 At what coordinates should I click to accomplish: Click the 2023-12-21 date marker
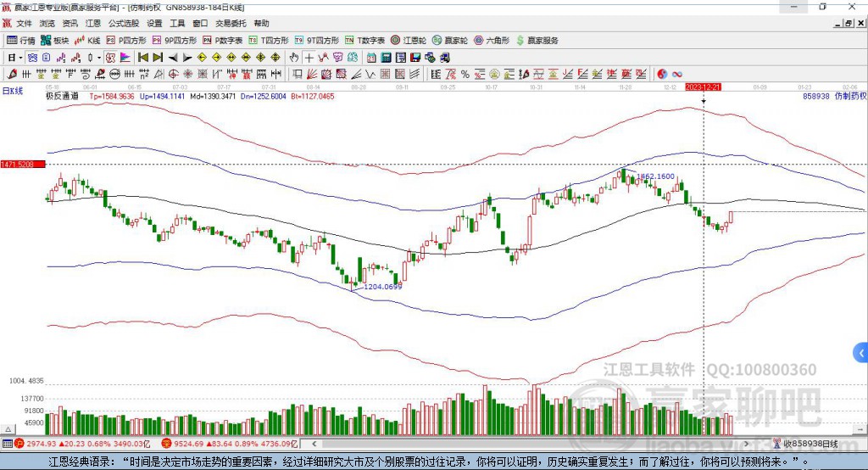(703, 87)
